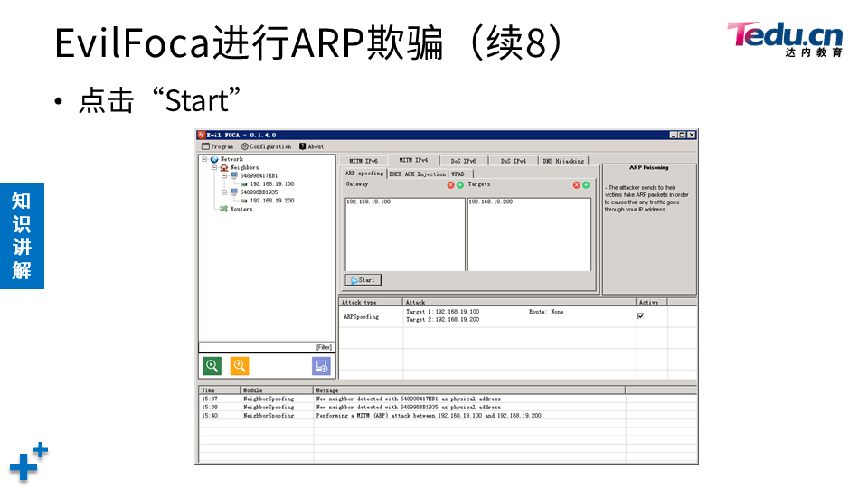Open the Configuration menu
This screenshot has height=488, width=868.
coord(266,146)
